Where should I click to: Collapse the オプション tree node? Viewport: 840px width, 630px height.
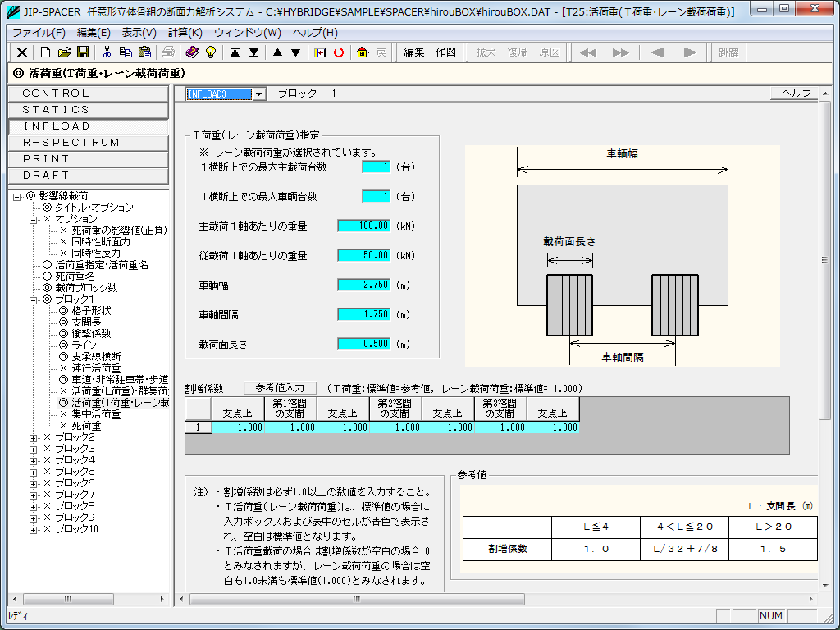[x=34, y=220]
